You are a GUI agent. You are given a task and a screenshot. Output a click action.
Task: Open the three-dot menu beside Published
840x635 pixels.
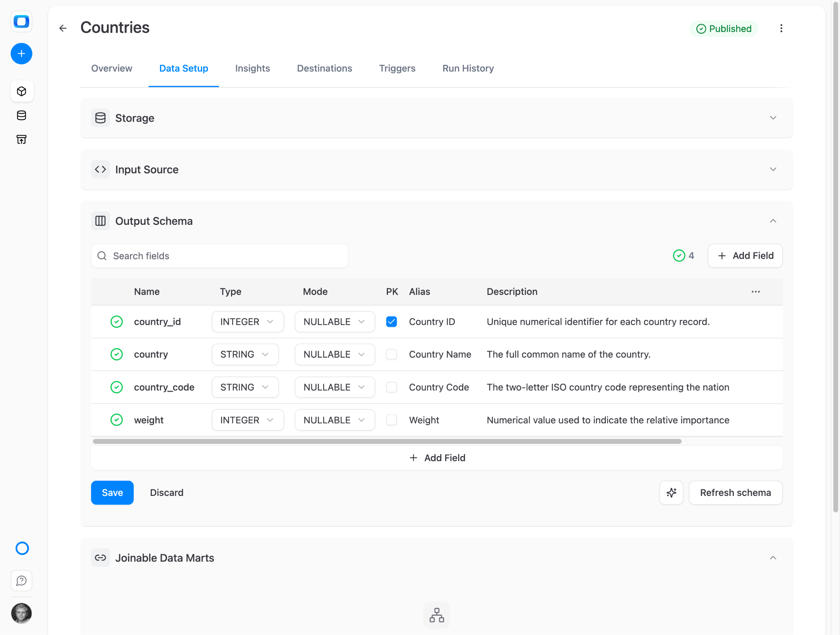pos(781,28)
